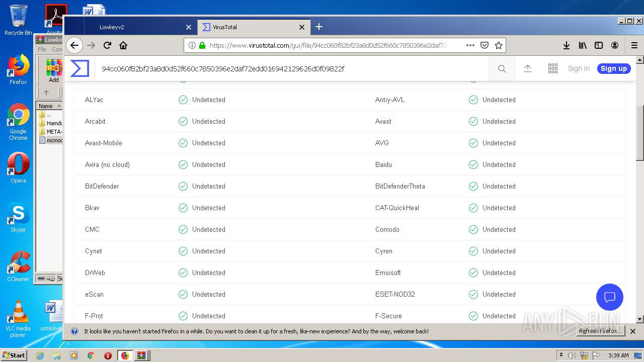Click the page vertical scrollbar thumb
Screen dimensions: 644x362
pos(639,133)
